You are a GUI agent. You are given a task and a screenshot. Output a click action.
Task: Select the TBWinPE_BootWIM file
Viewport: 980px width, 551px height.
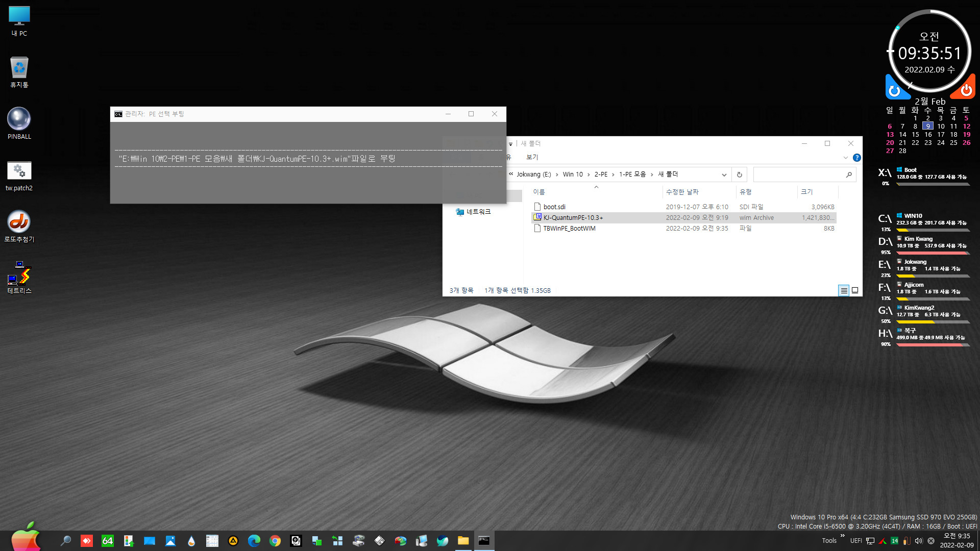pos(684,228)
